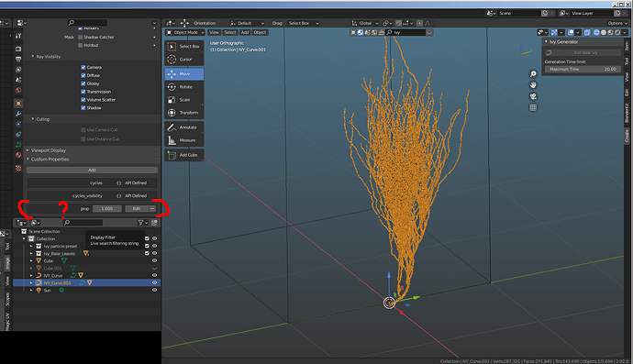Switch orthographic/perspective grid icon
This screenshot has width=633, height=364.
pyautogui.click(x=533, y=107)
